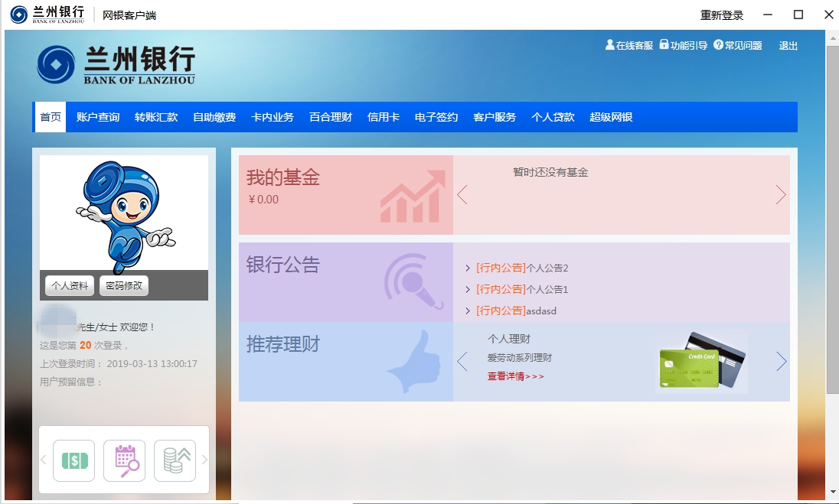The width and height of the screenshot is (839, 504).
Task: Click the credit card product image
Action: [x=701, y=362]
